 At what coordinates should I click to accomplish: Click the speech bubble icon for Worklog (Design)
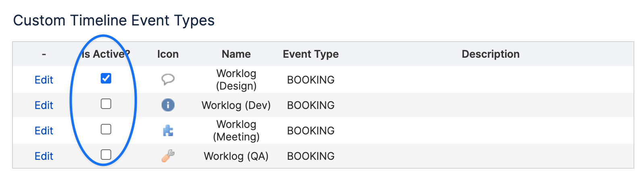[x=168, y=79]
